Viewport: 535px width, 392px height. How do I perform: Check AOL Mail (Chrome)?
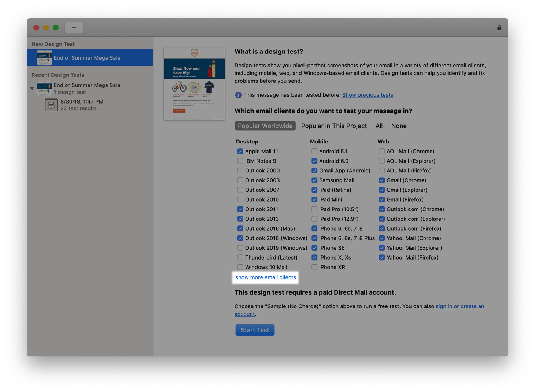(x=382, y=151)
